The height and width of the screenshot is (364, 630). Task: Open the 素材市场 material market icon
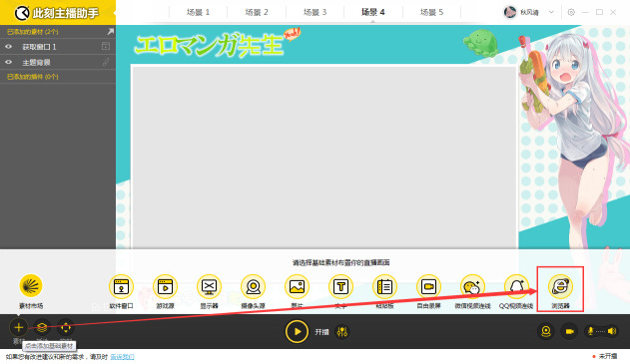click(x=31, y=286)
